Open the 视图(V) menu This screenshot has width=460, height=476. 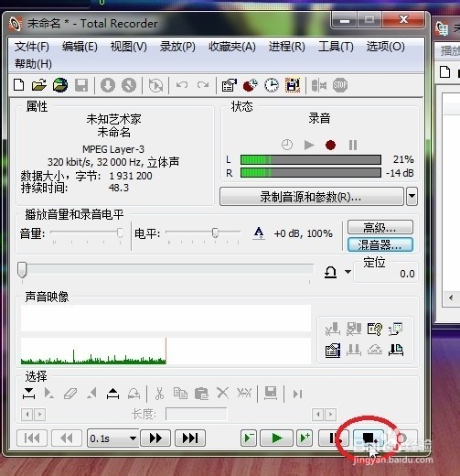coord(129,47)
